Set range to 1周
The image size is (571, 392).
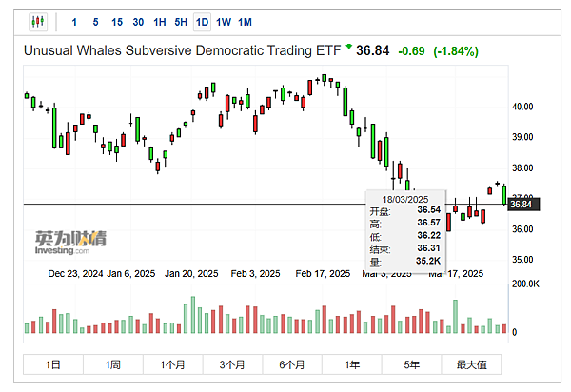(x=113, y=364)
